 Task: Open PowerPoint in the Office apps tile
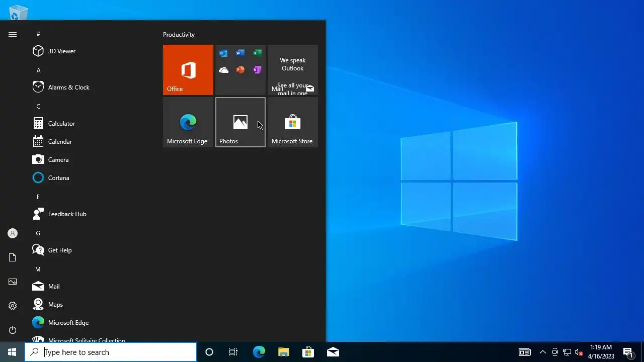(x=240, y=70)
